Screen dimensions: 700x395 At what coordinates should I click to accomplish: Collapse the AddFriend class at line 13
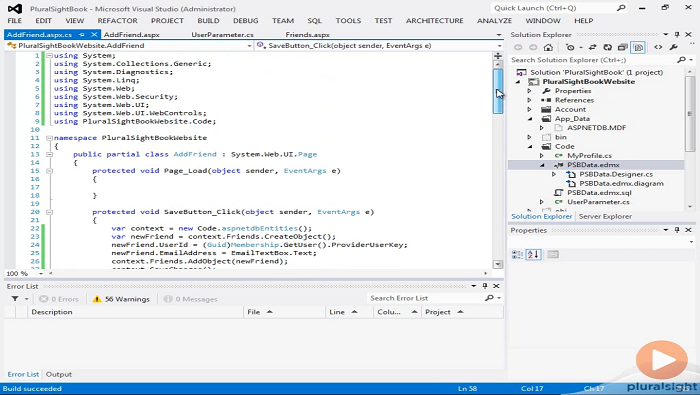[50, 154]
